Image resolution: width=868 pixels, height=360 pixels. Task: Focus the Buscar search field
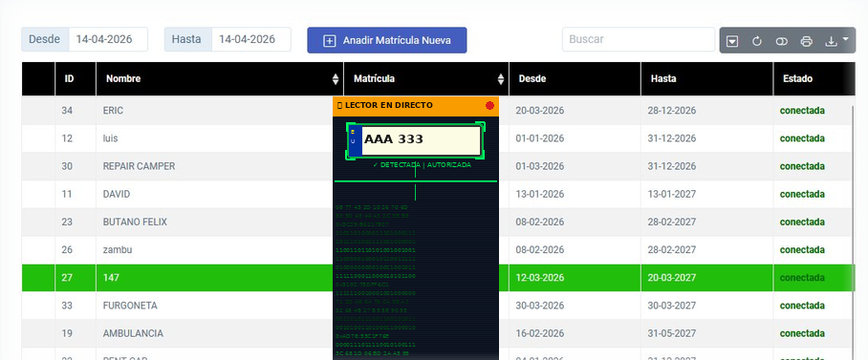click(639, 39)
